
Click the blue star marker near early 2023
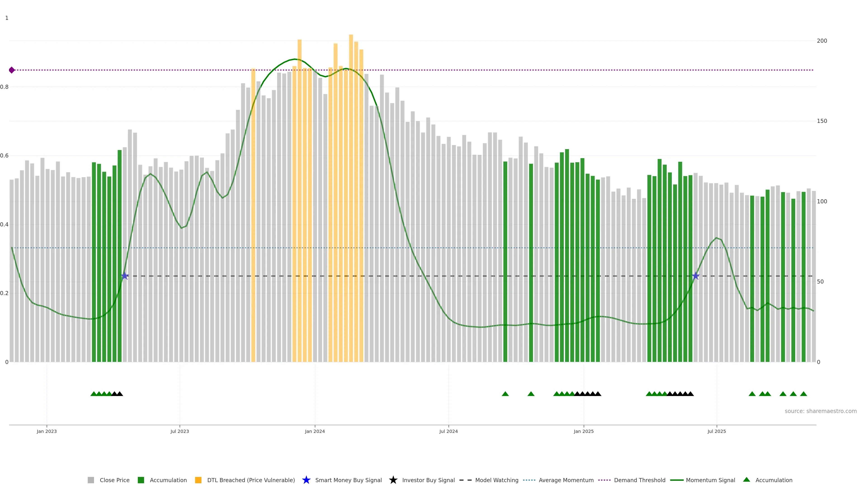(x=125, y=276)
